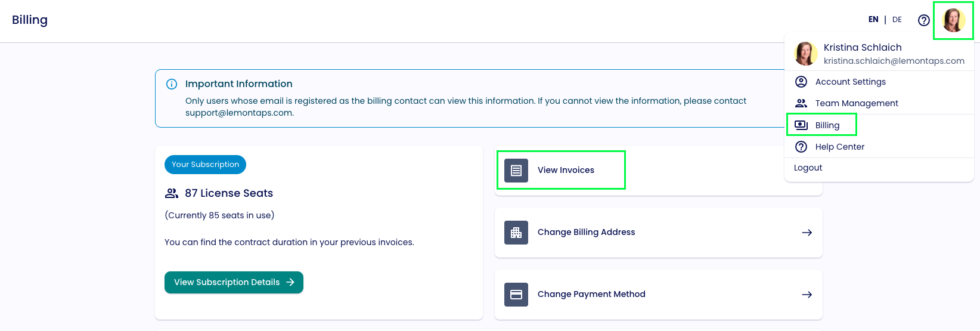
Task: Open Change Payment Method arrow
Action: click(807, 295)
